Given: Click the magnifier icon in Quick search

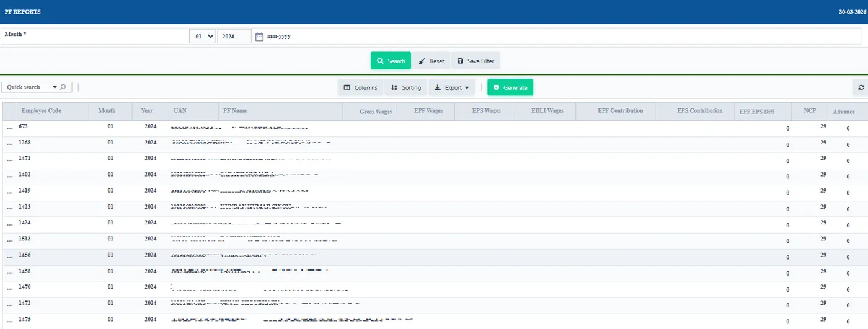Looking at the screenshot, I should [63, 87].
